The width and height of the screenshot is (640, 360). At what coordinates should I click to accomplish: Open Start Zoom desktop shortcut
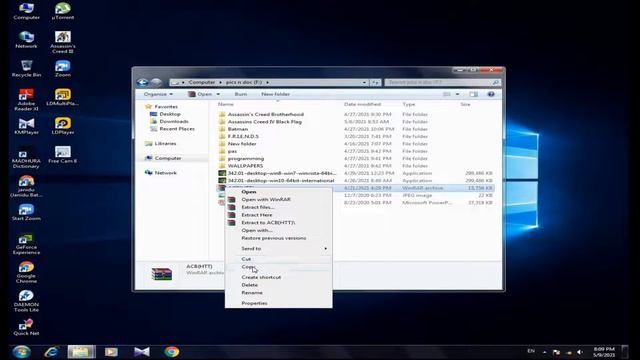click(x=27, y=212)
